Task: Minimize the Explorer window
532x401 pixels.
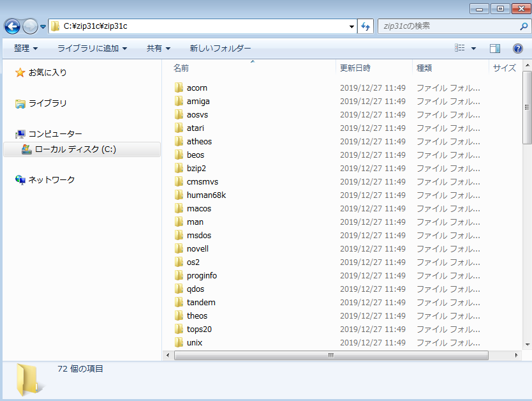Action: click(479, 9)
